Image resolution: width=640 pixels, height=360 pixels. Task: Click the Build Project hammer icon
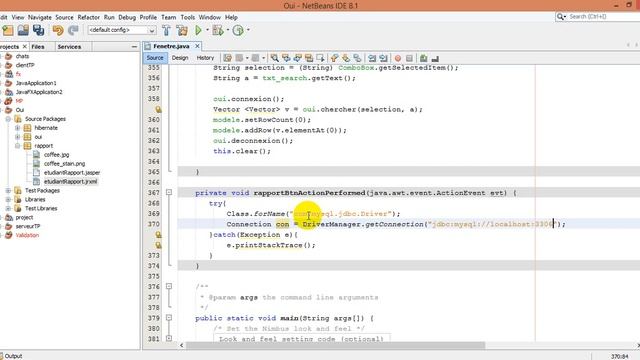[166, 30]
